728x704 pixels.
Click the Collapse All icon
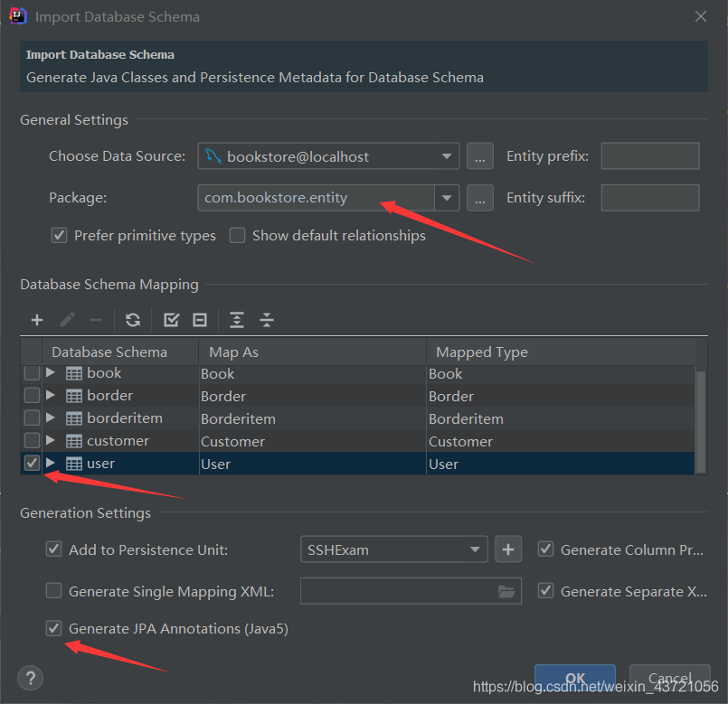tap(267, 320)
